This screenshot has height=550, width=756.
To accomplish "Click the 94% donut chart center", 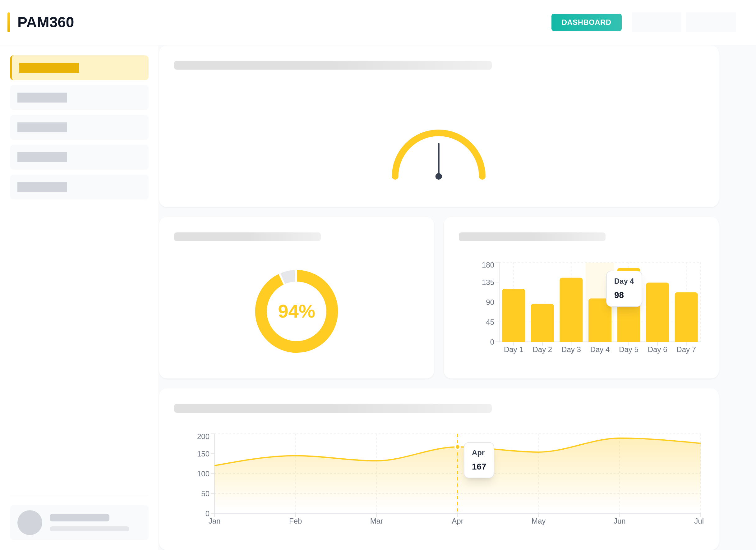I will [x=296, y=311].
